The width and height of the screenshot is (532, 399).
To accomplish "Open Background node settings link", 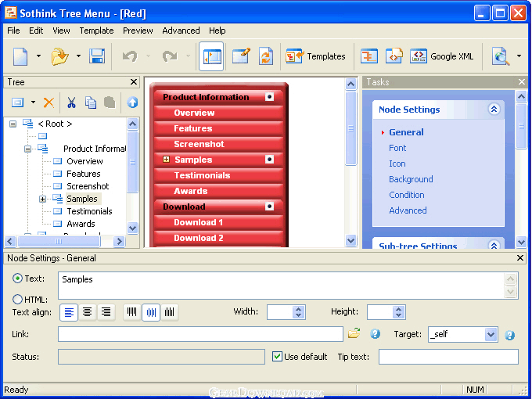I will pos(411,179).
